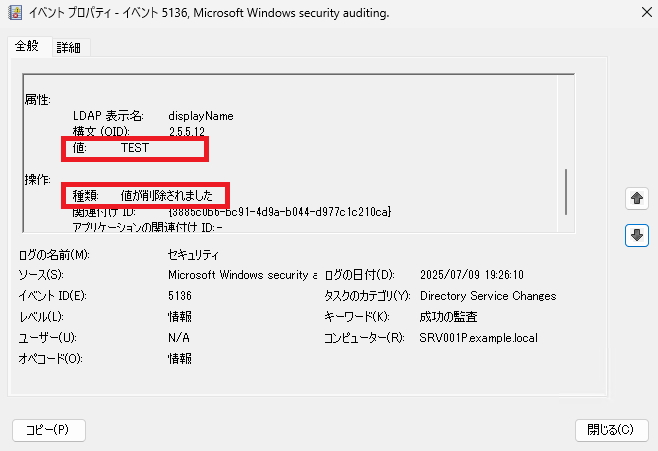This screenshot has height=451, width=658.
Task: Click the SRV001P.example.local computer field
Action: click(478, 338)
